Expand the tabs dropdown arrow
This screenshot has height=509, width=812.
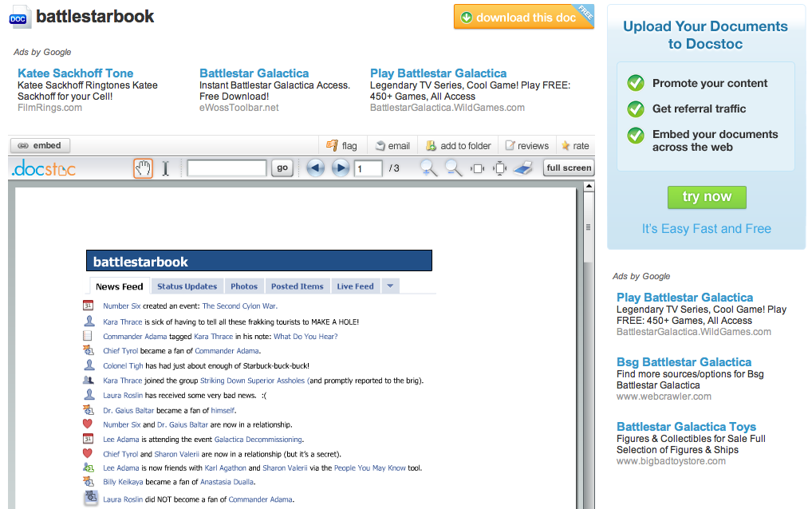click(x=391, y=286)
